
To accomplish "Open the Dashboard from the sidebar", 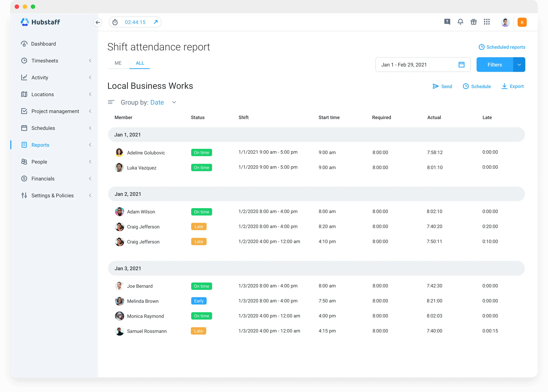I will (x=43, y=44).
